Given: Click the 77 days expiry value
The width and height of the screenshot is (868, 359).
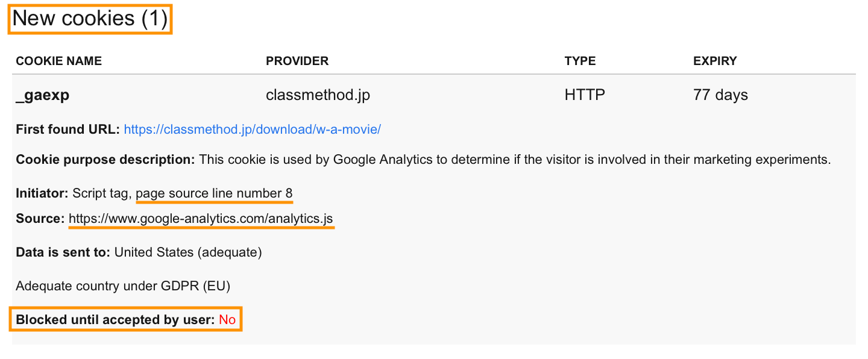Looking at the screenshot, I should point(720,95).
